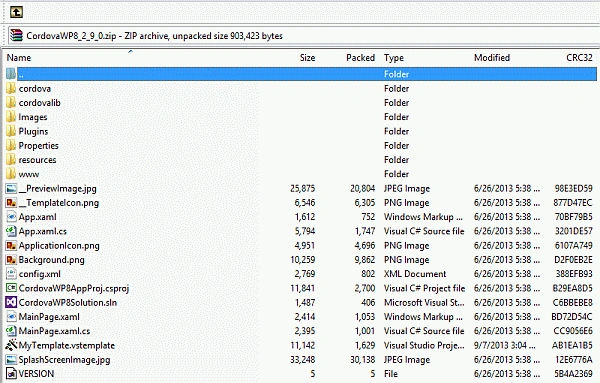Select file name MyTemplate.vstemplate
Screen dimensions: 600x383
coord(67,346)
